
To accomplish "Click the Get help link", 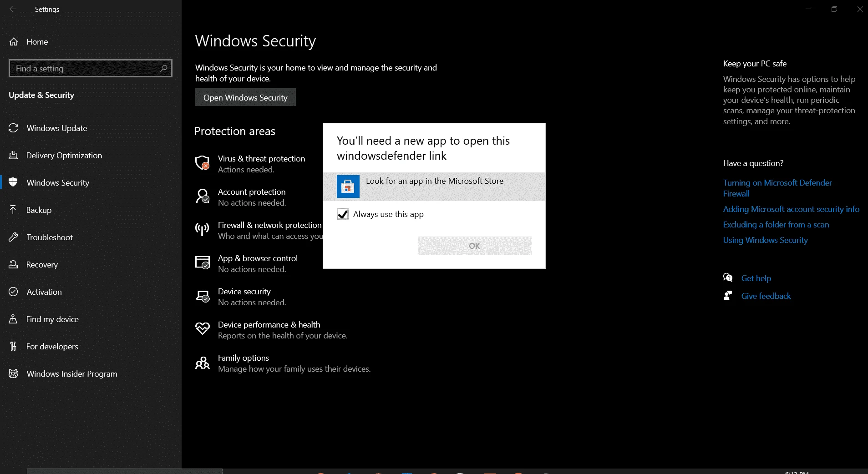I will [x=756, y=278].
